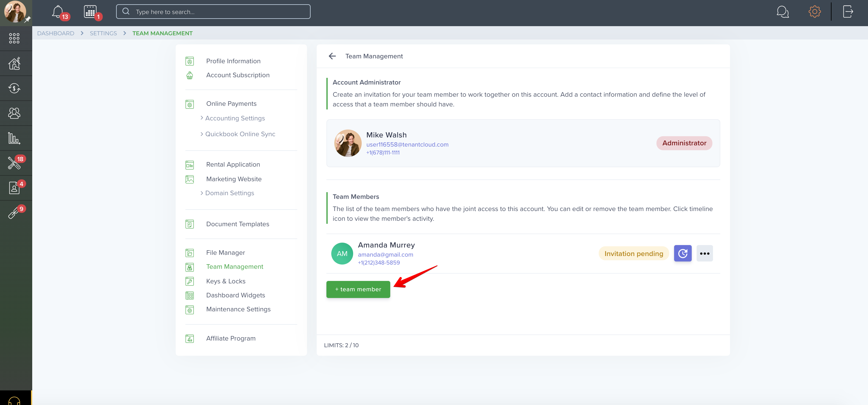Open the reports chart icon in sidebar
This screenshot has width=868, height=405.
tap(14, 138)
